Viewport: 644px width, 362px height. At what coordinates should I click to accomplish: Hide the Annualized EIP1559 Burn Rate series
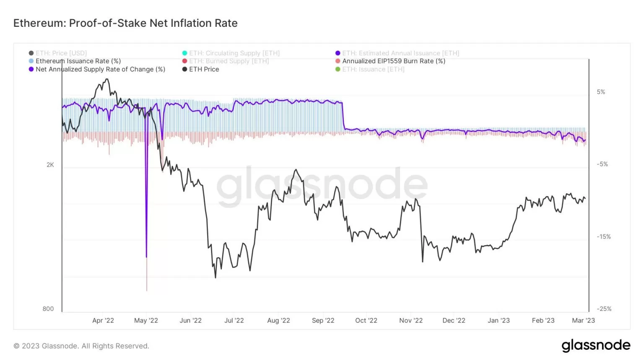tap(393, 61)
